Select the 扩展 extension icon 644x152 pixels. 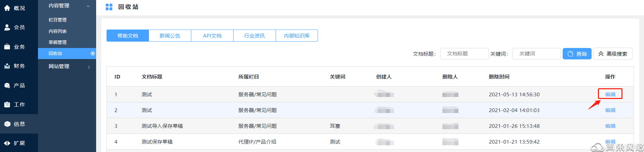click(7, 143)
